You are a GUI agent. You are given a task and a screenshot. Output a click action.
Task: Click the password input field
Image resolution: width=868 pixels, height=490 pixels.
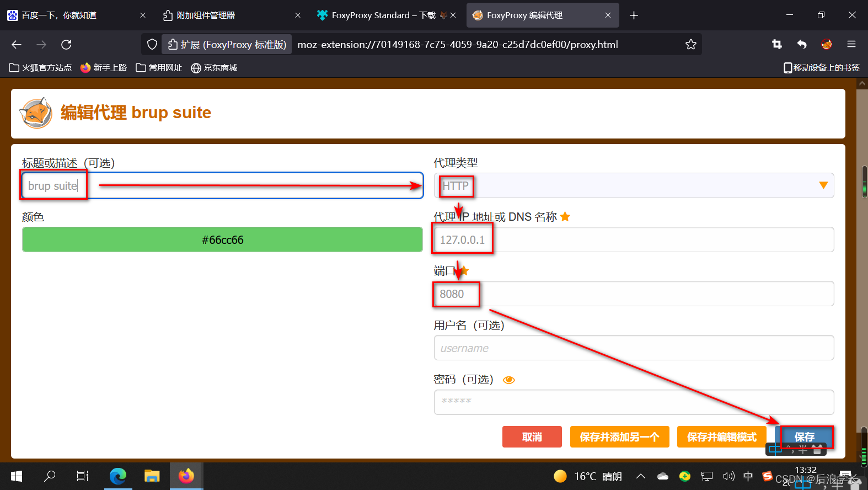[634, 402]
